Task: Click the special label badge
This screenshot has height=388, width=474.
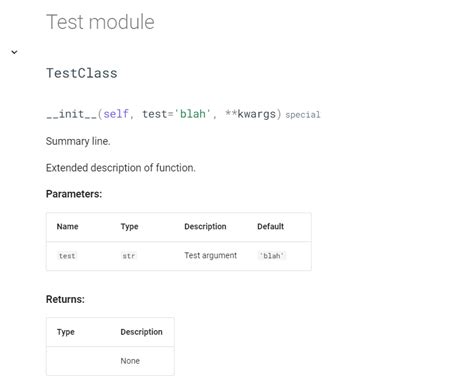Action: pyautogui.click(x=303, y=115)
